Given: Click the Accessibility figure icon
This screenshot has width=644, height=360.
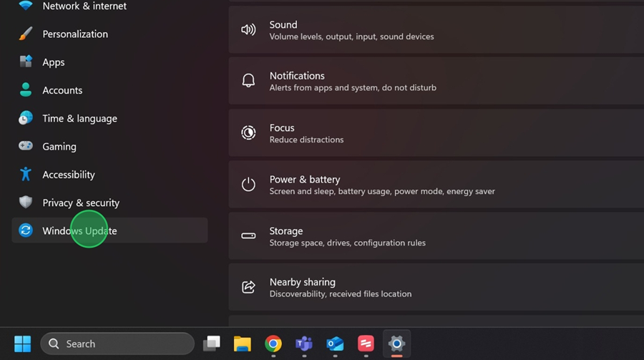Looking at the screenshot, I should pyautogui.click(x=26, y=175).
